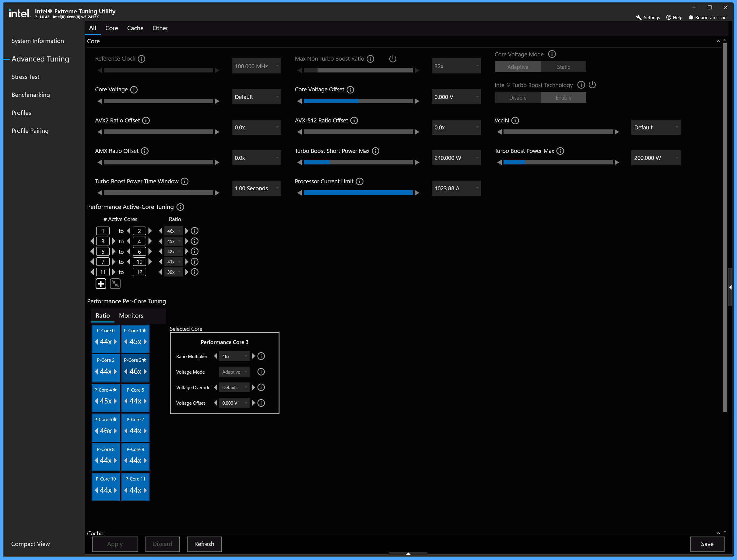Switch to the Other tab
Image resolution: width=737 pixels, height=560 pixels.
[x=160, y=28]
